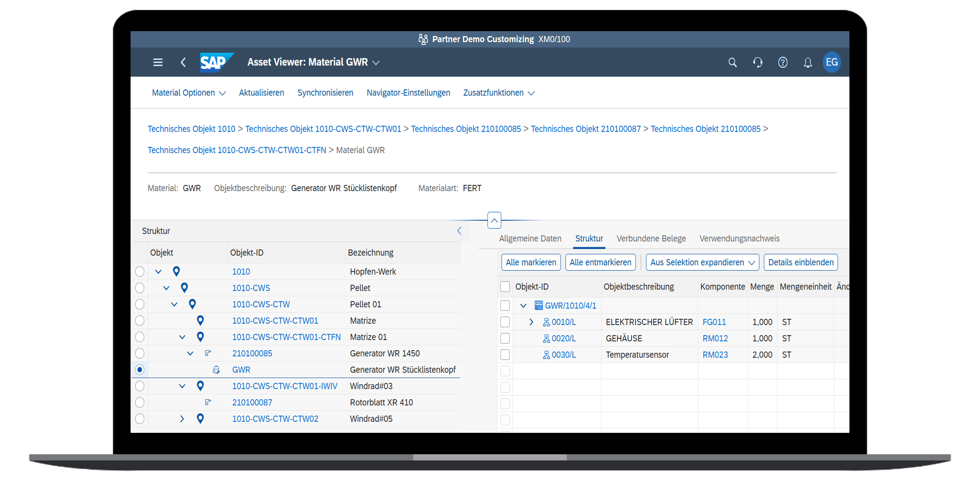Click the back arrow icon
Image resolution: width=980 pixels, height=482 pixels.
(x=183, y=63)
